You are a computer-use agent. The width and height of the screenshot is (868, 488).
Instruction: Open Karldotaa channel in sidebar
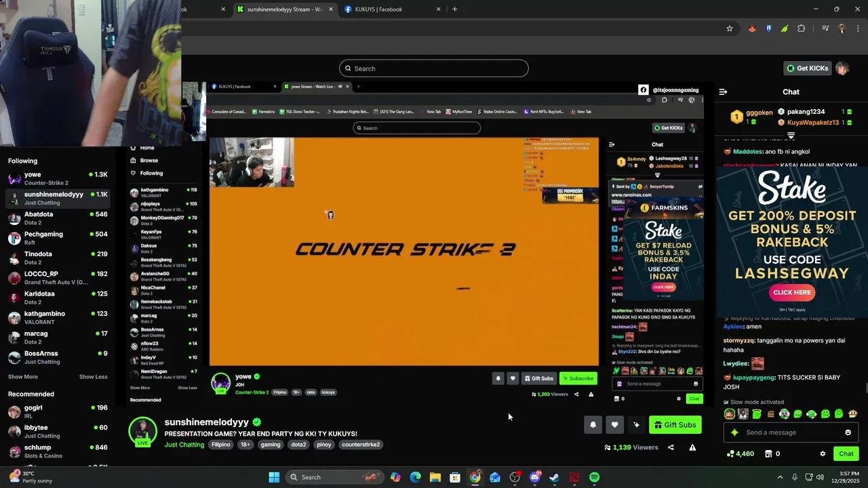point(58,298)
